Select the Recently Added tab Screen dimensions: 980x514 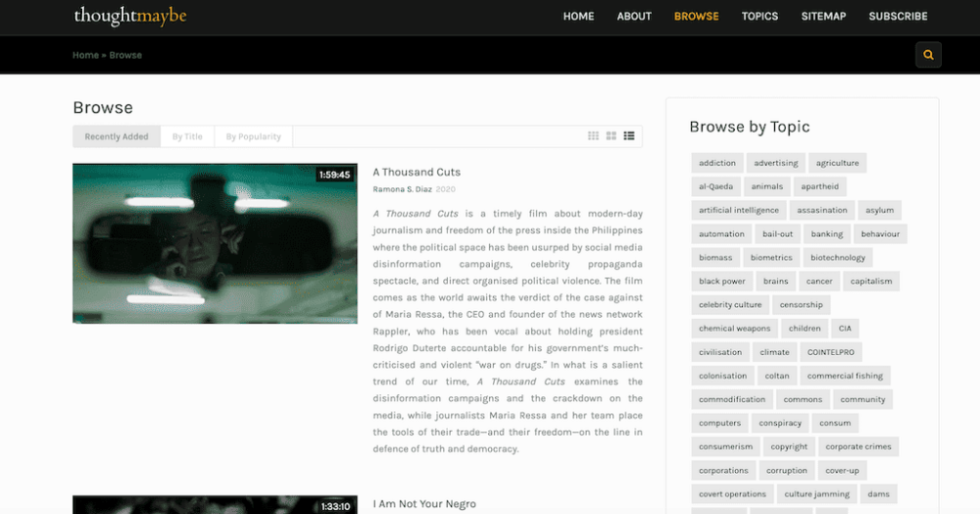(117, 136)
